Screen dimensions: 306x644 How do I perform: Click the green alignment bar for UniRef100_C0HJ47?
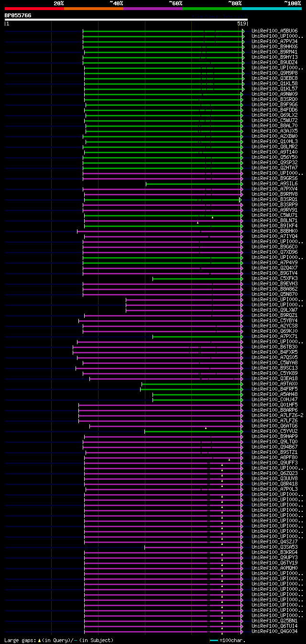click(x=197, y=399)
